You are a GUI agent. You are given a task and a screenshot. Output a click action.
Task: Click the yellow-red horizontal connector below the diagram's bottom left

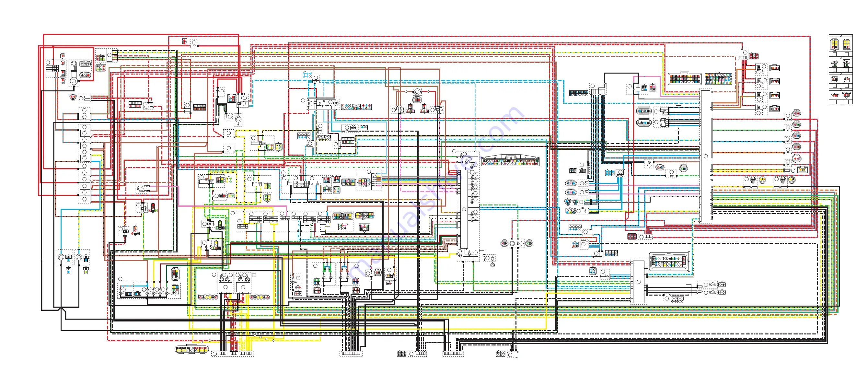tap(191, 349)
